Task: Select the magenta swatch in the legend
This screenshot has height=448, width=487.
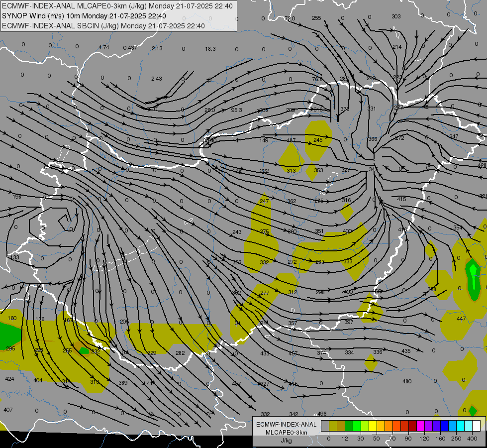Action: [x=420, y=426]
